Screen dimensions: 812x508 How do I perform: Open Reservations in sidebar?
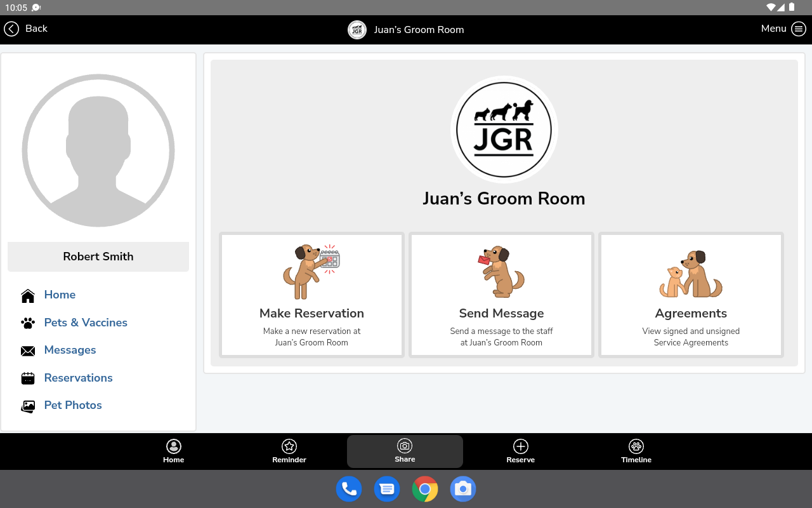coord(78,378)
